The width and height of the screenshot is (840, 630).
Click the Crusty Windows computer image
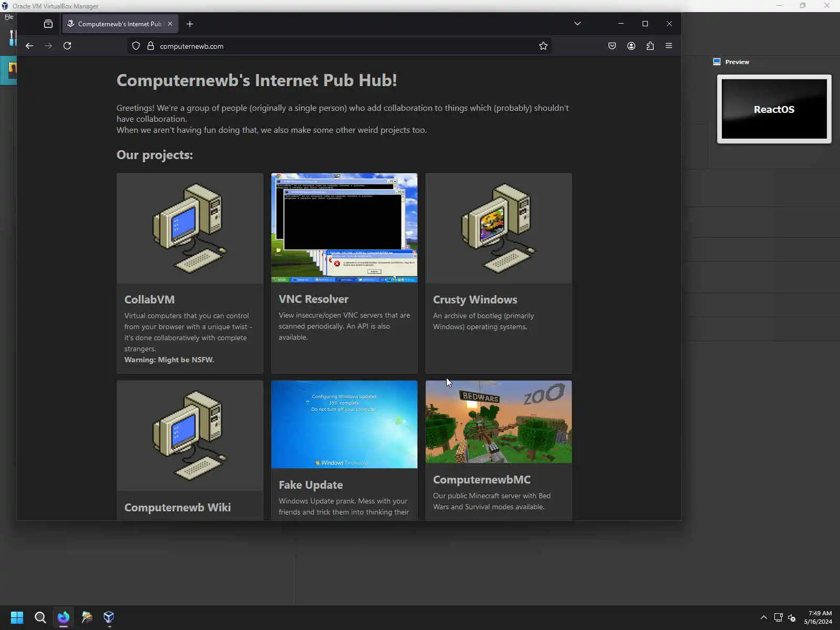point(499,228)
